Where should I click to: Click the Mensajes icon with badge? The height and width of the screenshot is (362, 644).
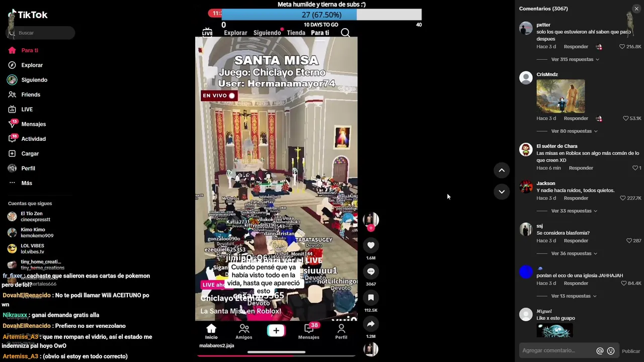(x=13, y=124)
